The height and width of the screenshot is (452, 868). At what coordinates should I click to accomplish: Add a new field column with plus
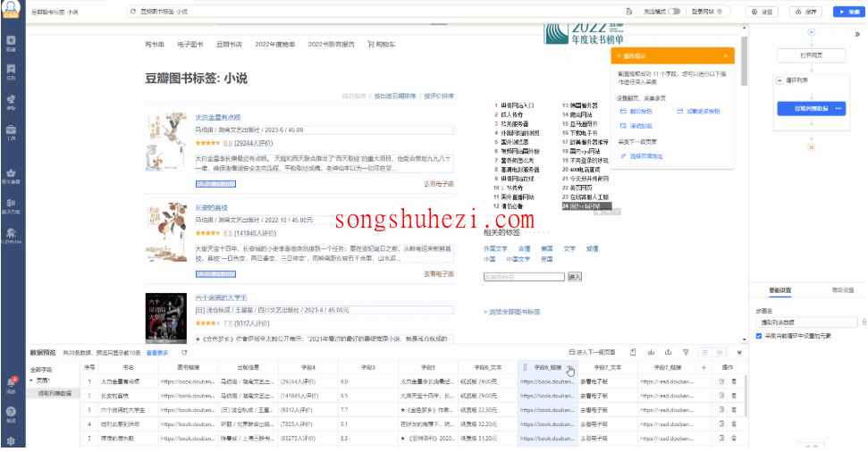(x=704, y=367)
